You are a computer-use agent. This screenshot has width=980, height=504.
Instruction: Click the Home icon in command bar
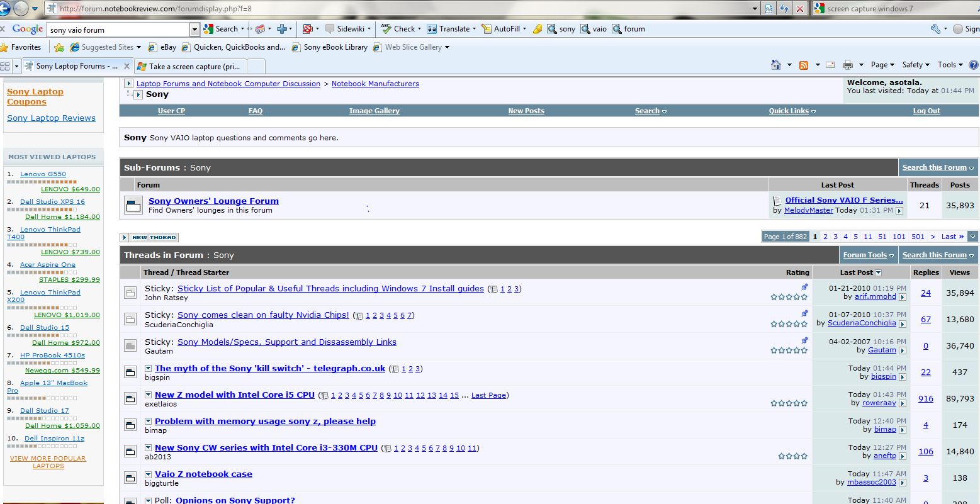click(777, 65)
